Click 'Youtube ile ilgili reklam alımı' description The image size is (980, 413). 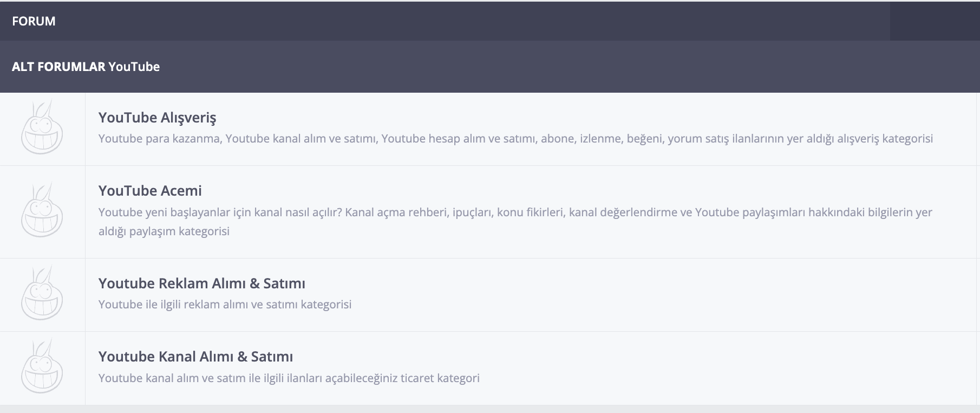tap(225, 305)
